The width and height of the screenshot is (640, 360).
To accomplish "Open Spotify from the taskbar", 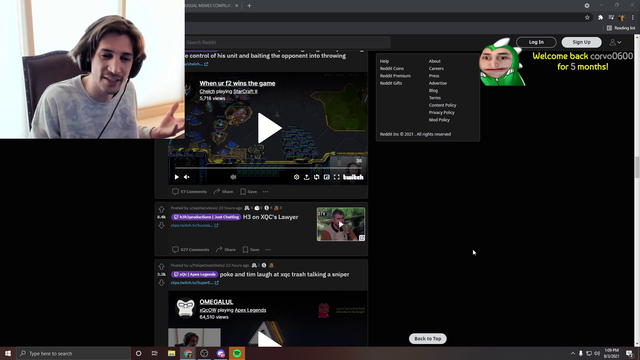I will click(x=237, y=353).
